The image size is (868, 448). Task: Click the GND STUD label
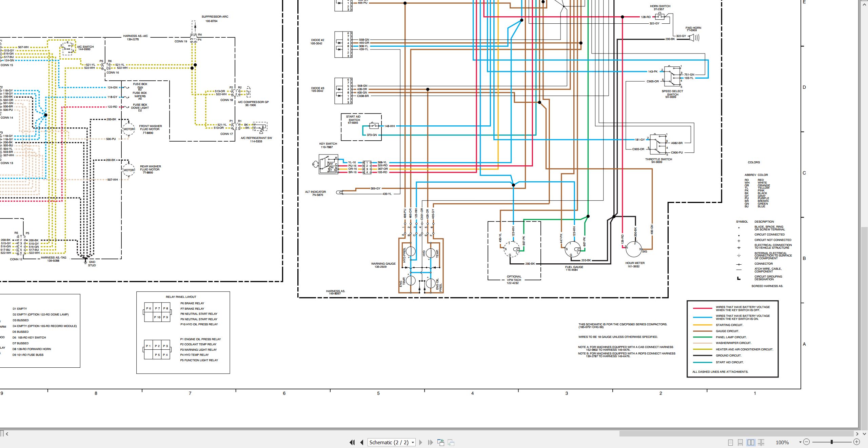tap(92, 264)
